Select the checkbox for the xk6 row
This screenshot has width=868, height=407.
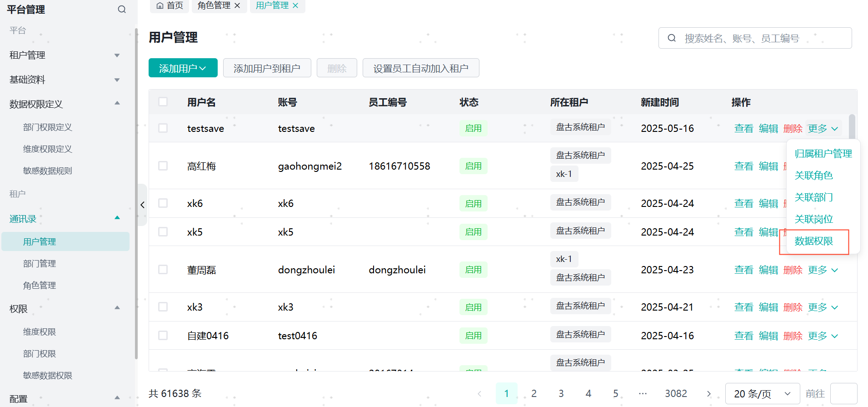click(163, 203)
